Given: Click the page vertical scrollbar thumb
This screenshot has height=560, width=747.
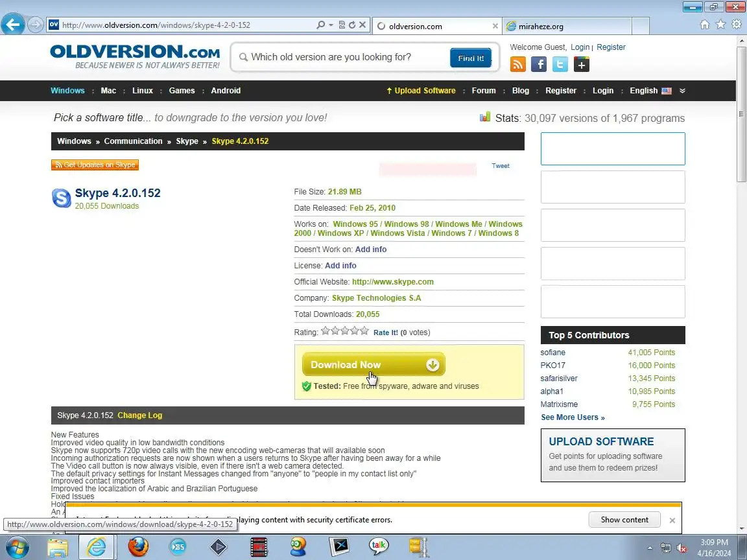Looking at the screenshot, I should [x=741, y=114].
